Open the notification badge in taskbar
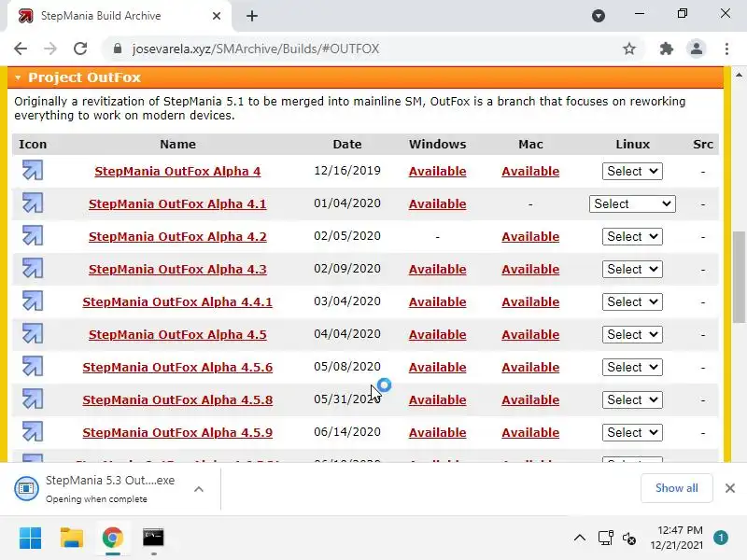Screen dimensions: 747x560 coord(721,538)
